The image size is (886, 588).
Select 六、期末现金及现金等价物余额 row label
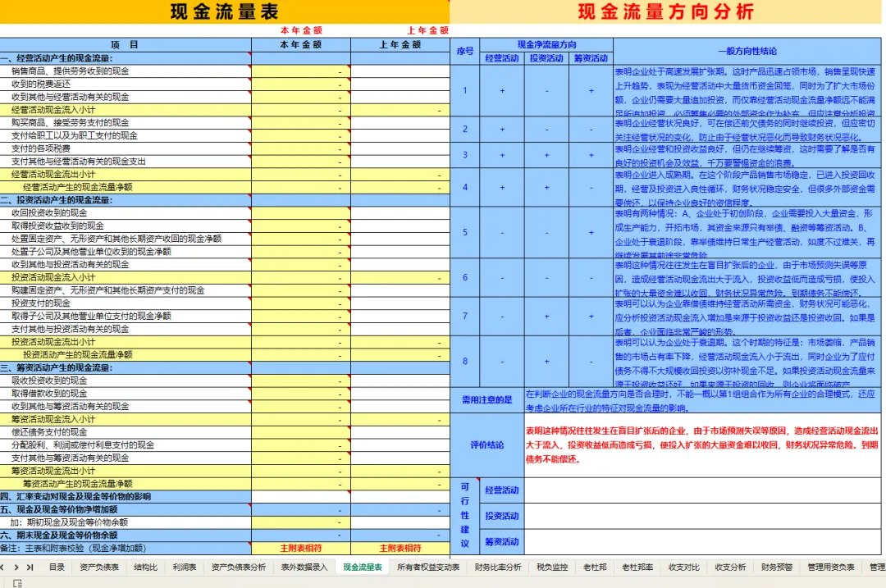point(126,535)
